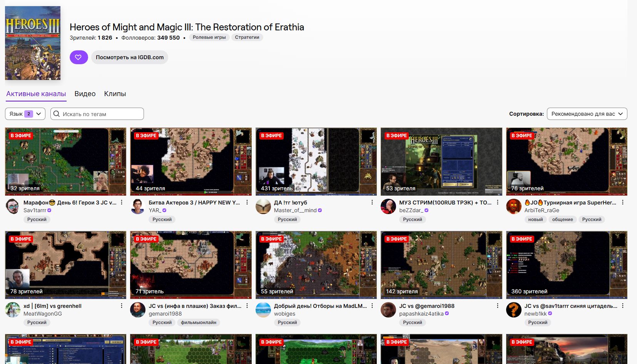Open YAR_ stream thumbnail with 44 viewers

click(191, 161)
